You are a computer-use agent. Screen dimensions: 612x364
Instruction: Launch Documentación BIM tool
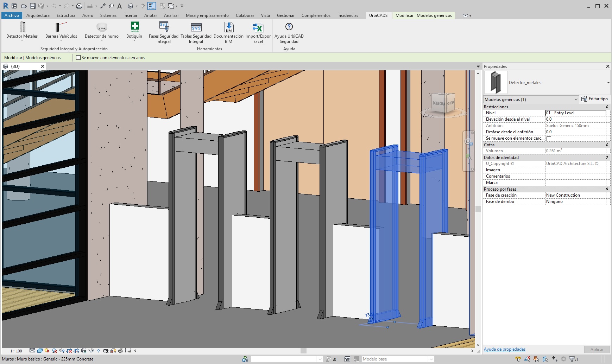click(x=228, y=27)
